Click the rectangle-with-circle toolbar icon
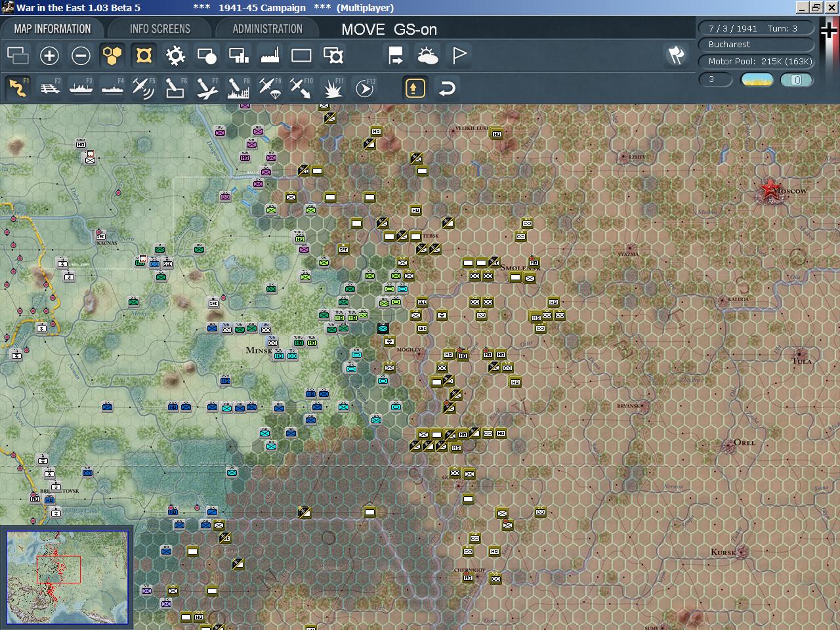 pyautogui.click(x=207, y=56)
